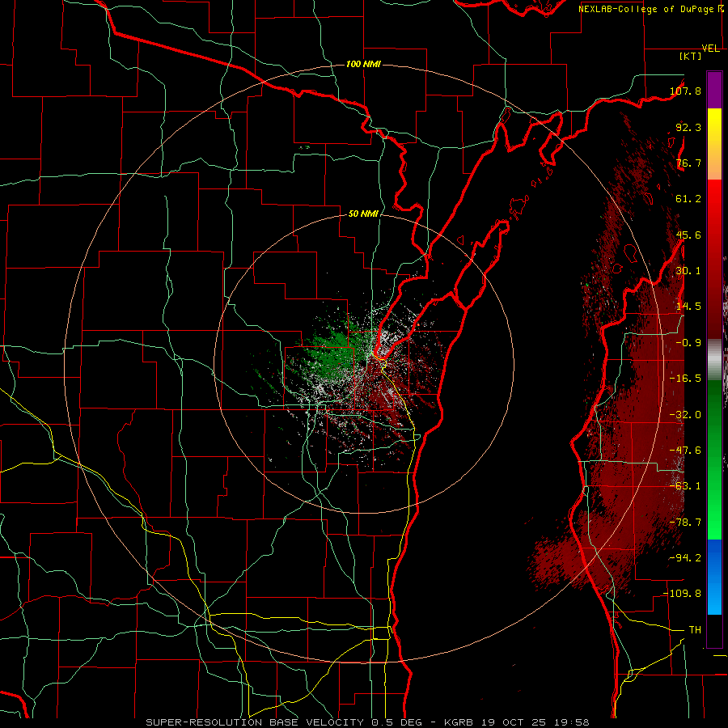Click the -32.0 velocity scale value
This screenshot has width=728, height=728.
click(x=685, y=415)
